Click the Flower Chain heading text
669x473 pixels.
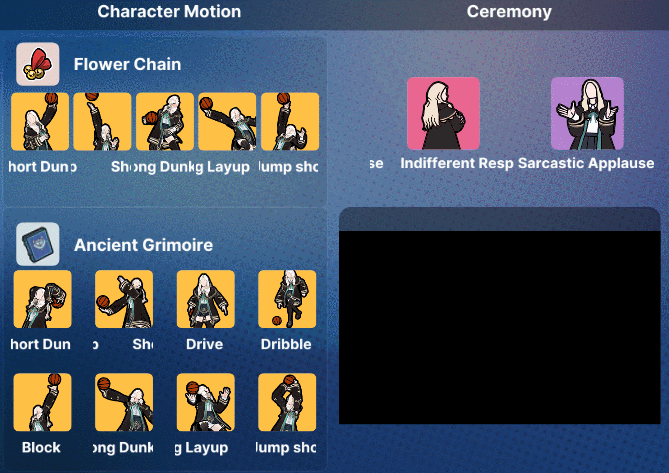point(127,64)
